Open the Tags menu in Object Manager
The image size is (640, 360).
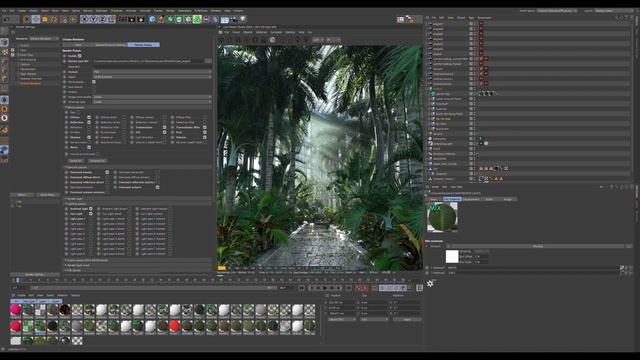(x=471, y=18)
